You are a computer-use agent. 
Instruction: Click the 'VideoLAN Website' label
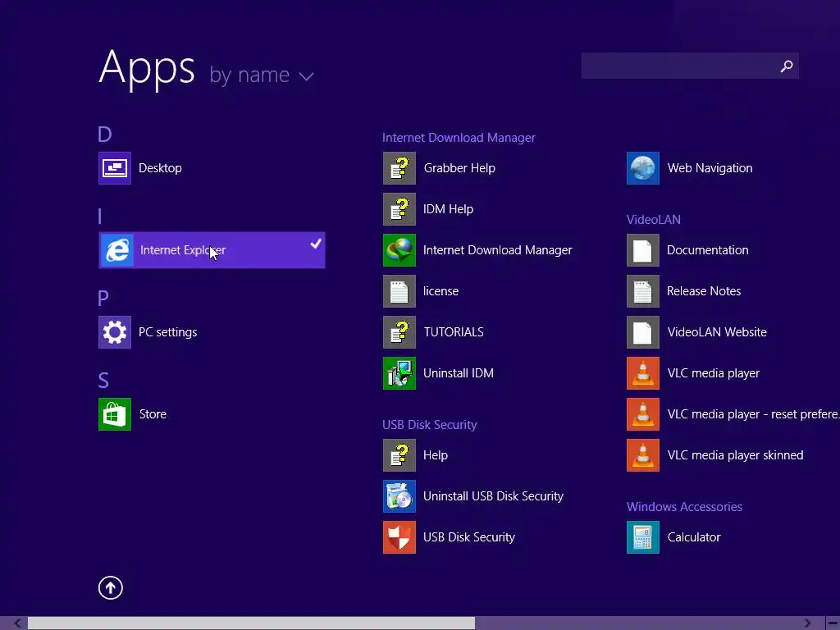[x=717, y=332]
